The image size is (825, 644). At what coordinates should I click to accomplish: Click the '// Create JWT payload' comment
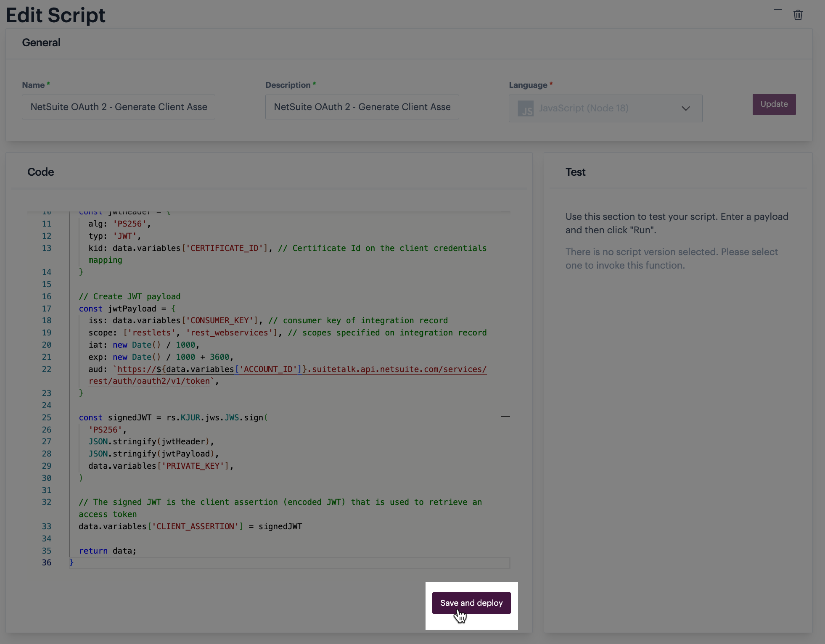tap(130, 296)
